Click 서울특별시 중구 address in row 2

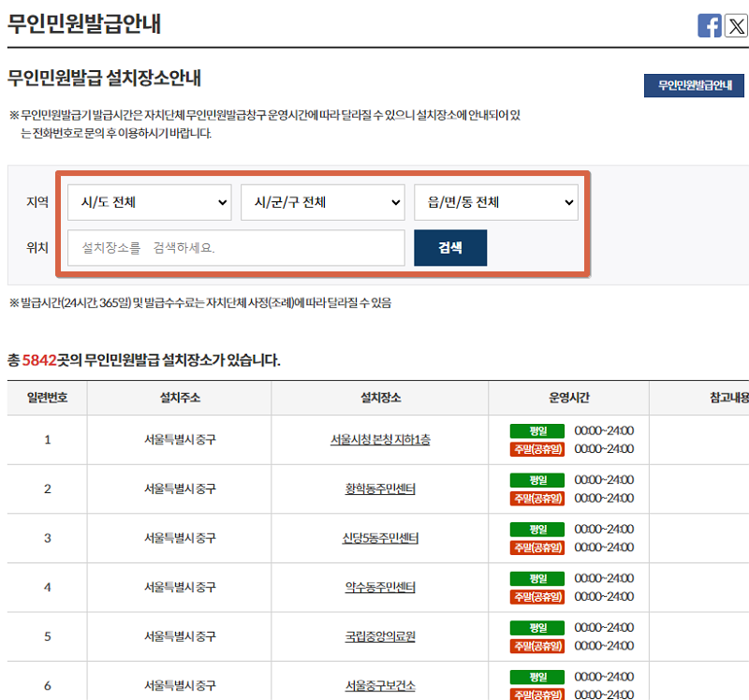point(180,489)
